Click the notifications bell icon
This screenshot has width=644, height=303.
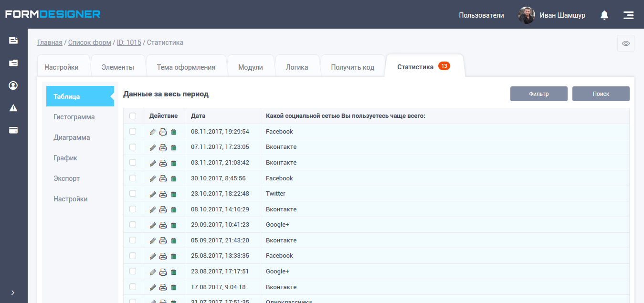coord(604,15)
